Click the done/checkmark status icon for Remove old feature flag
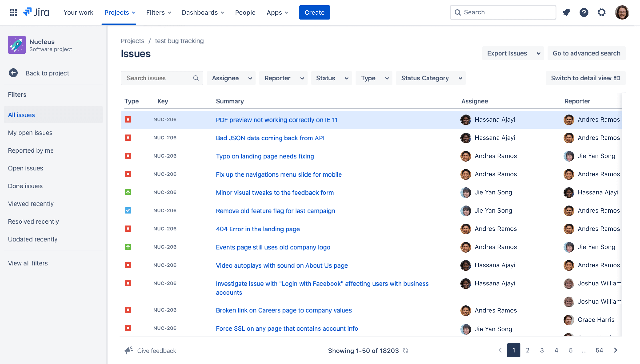Image resolution: width=640 pixels, height=364 pixels. (128, 210)
